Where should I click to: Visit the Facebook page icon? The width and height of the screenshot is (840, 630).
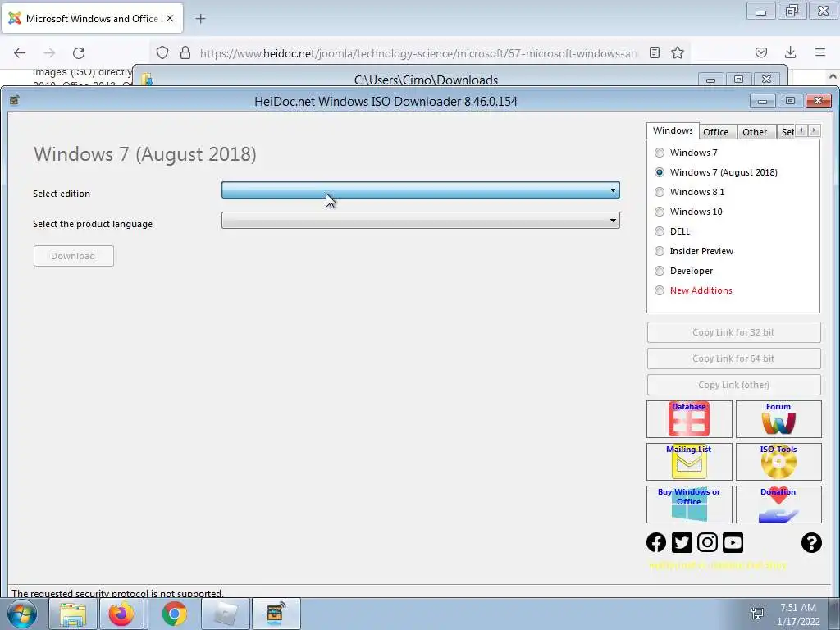656,542
